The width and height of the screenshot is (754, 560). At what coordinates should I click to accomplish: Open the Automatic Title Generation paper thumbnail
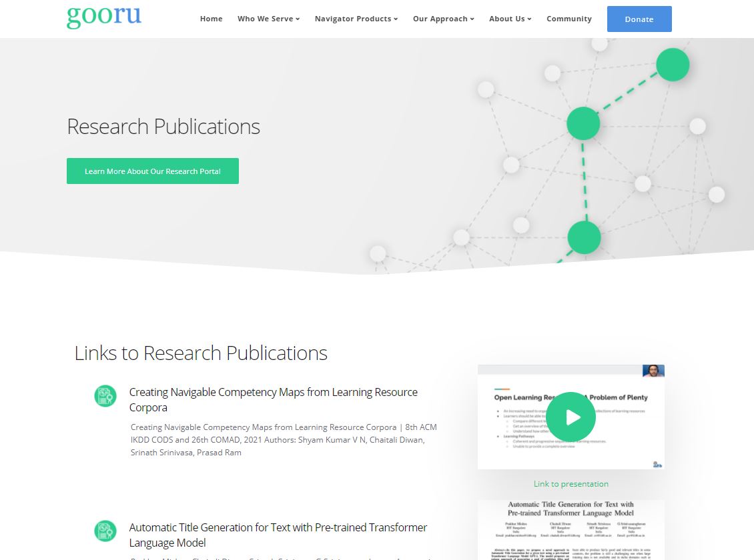click(x=571, y=530)
